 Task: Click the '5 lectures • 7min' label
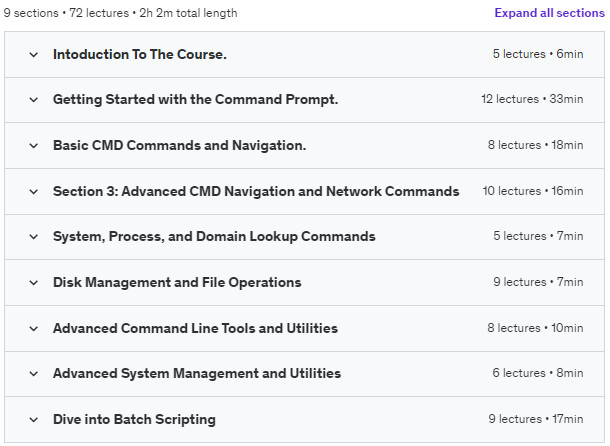538,236
